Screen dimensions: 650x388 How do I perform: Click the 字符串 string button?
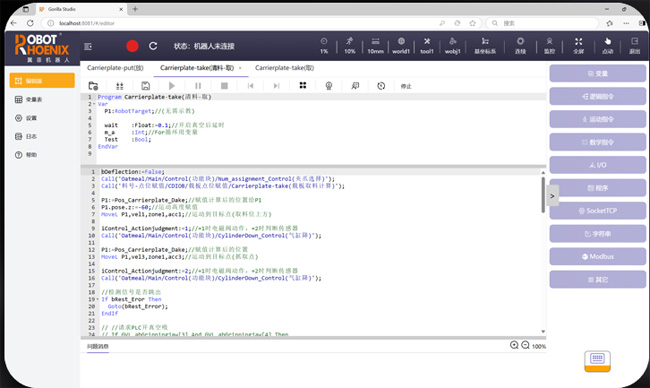597,234
